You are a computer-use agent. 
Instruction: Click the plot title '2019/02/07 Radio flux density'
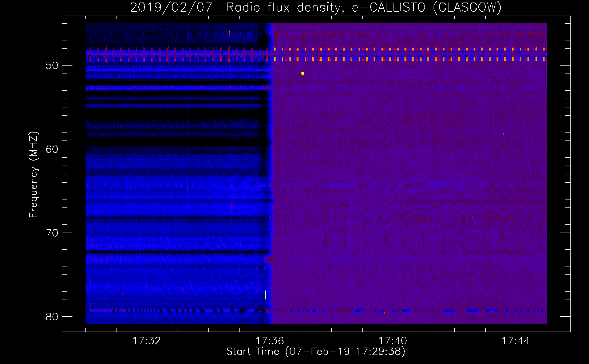coord(316,7)
